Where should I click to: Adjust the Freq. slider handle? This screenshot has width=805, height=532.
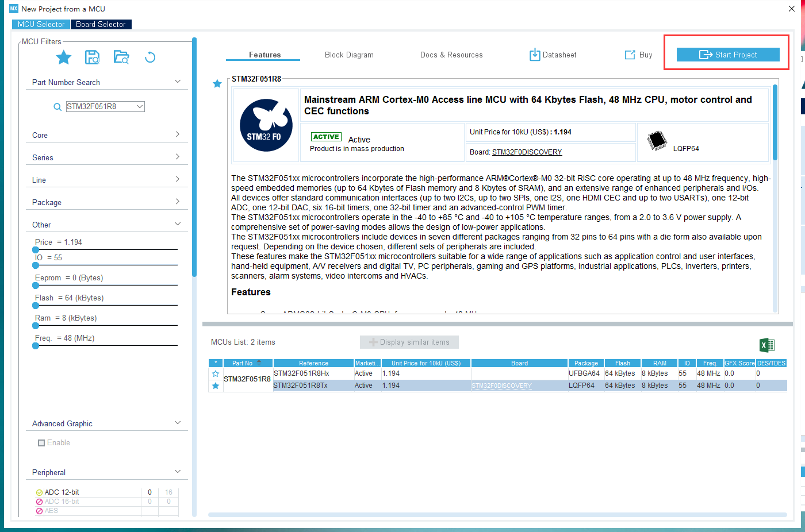[x=36, y=346]
